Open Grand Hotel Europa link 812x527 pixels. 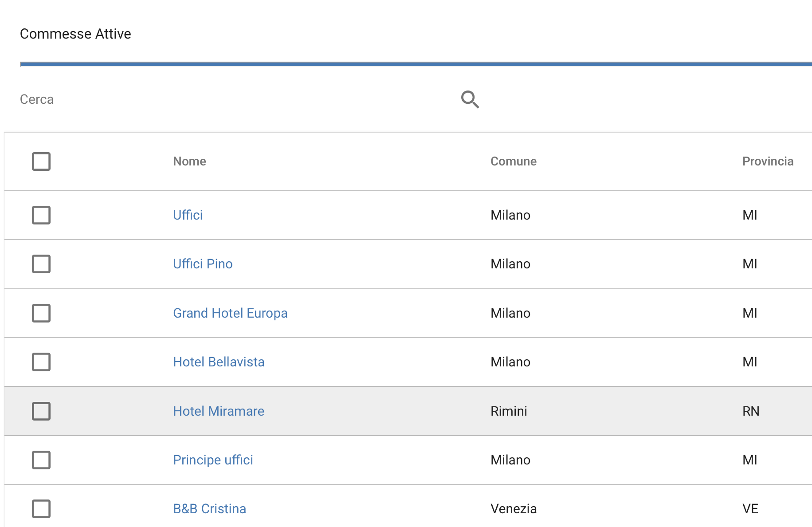coord(230,313)
